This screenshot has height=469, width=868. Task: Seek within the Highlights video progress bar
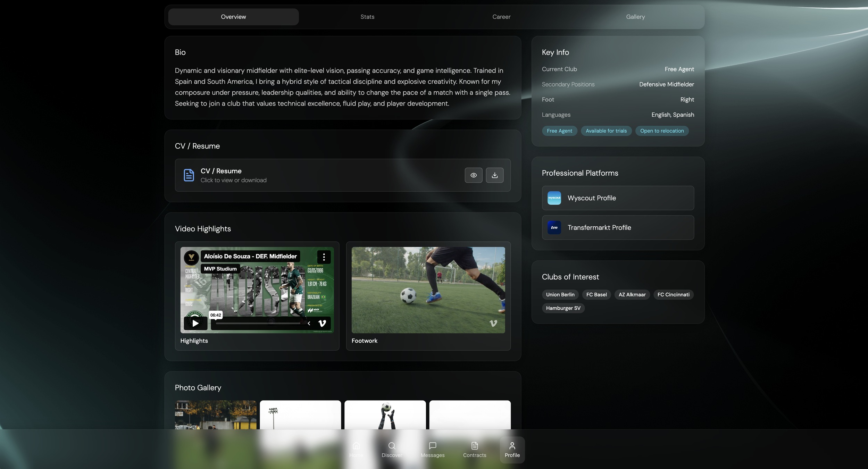point(258,323)
